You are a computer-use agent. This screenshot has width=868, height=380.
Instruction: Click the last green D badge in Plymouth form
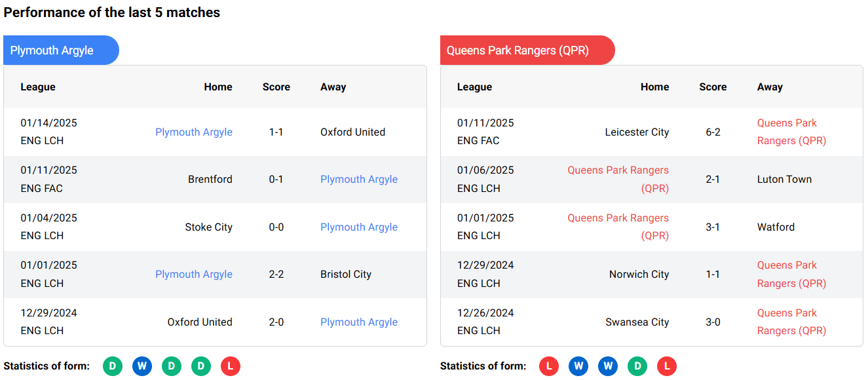201,366
